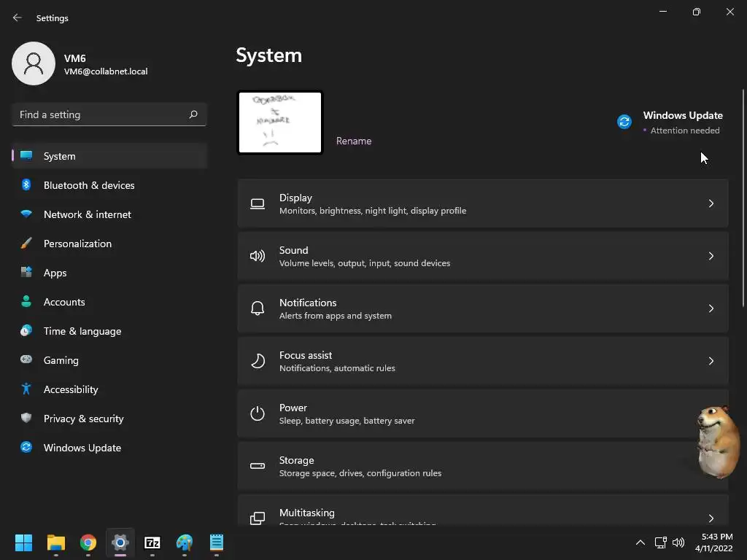Open Accessibility settings
The height and width of the screenshot is (560, 747).
pyautogui.click(x=109, y=389)
